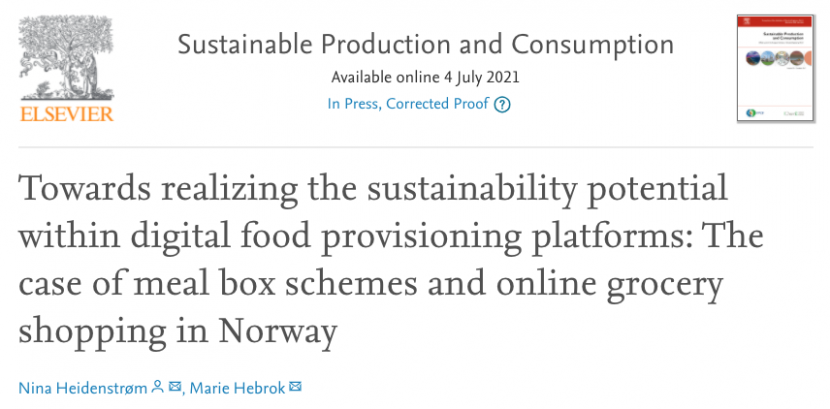
Task: Click the envelope icon after Marie Hebrok
Action: pos(295,387)
